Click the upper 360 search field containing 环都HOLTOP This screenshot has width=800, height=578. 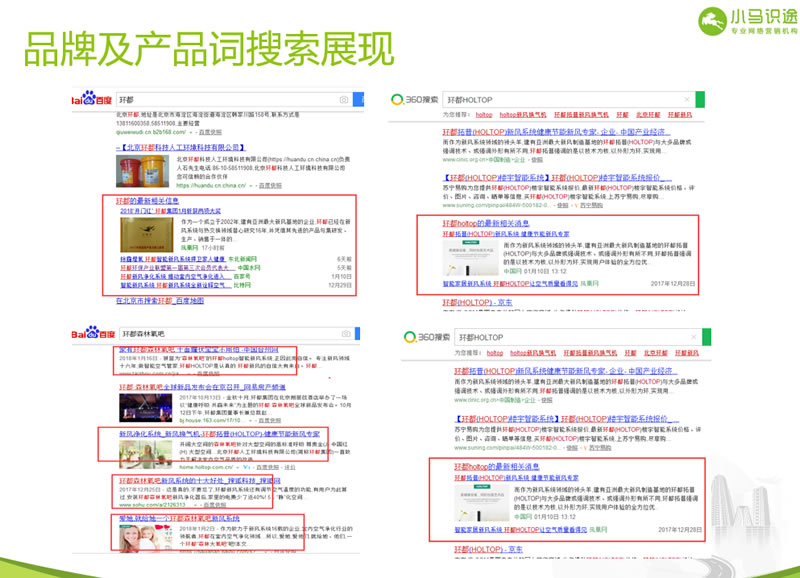coord(569,99)
